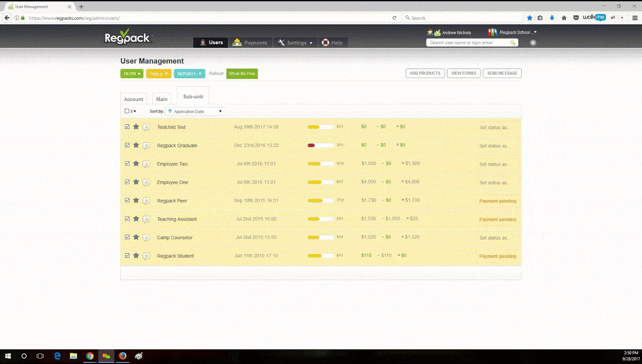
Task: Click the search magnifier in user search
Action: (513, 43)
